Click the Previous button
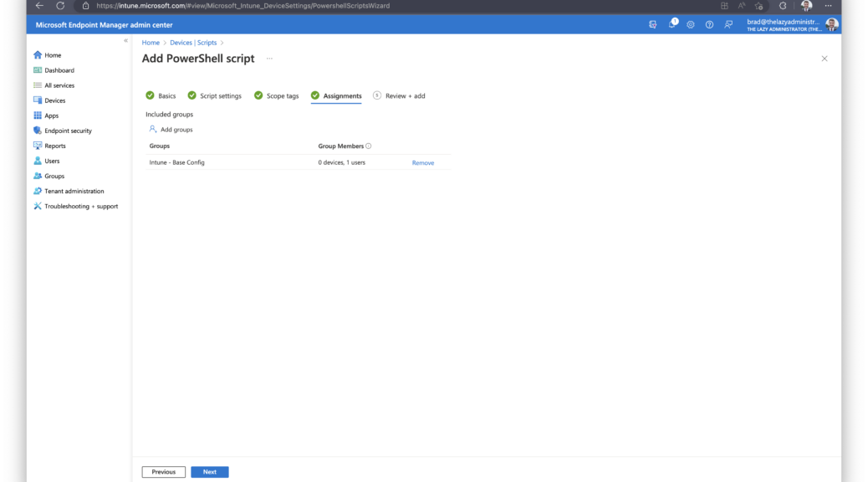The image size is (868, 482). click(x=164, y=472)
